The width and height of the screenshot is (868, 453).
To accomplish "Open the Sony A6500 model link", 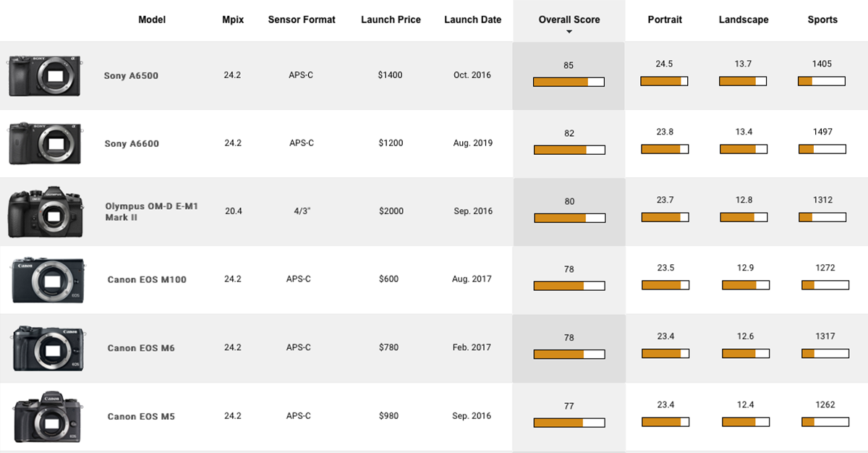I will 131,75.
